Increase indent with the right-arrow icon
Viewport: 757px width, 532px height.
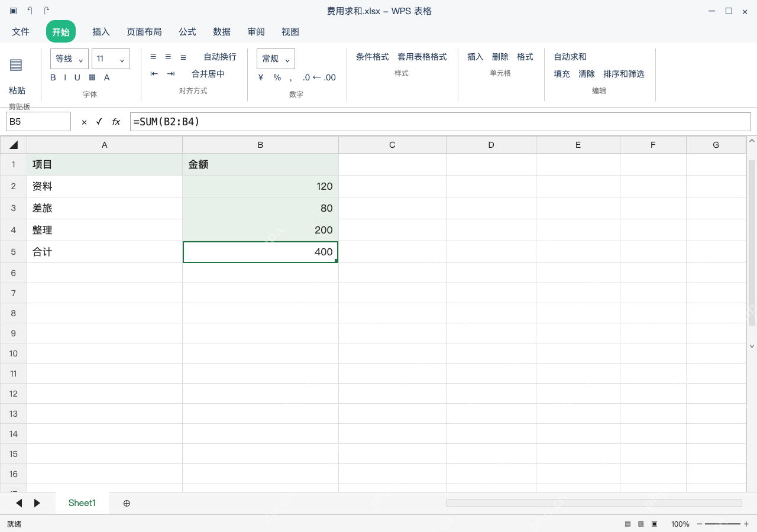pos(171,74)
